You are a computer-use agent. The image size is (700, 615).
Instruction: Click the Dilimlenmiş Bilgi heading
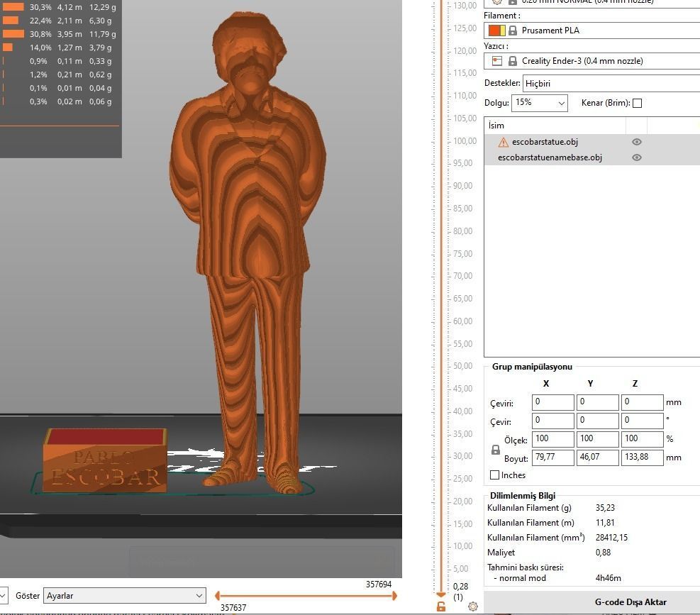point(523,496)
